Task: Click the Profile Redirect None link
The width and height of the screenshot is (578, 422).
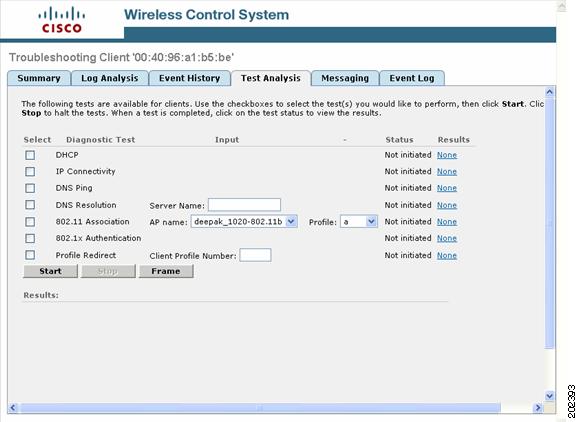Action: point(447,255)
